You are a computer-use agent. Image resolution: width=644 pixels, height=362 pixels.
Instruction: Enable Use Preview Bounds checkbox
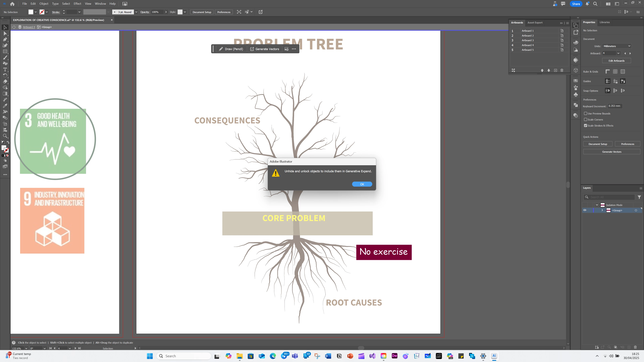click(585, 113)
